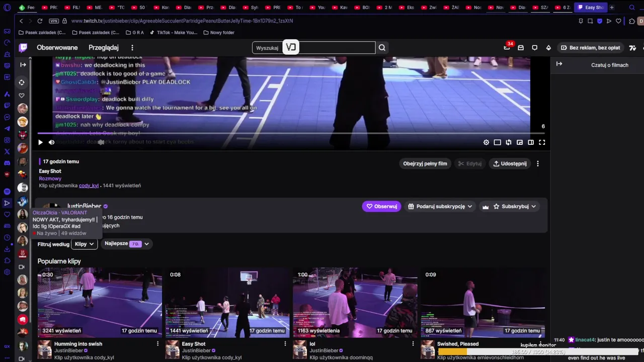Open the Swished, Pleased clip thumbnail
Image resolution: width=644 pixels, height=362 pixels.
[483, 303]
